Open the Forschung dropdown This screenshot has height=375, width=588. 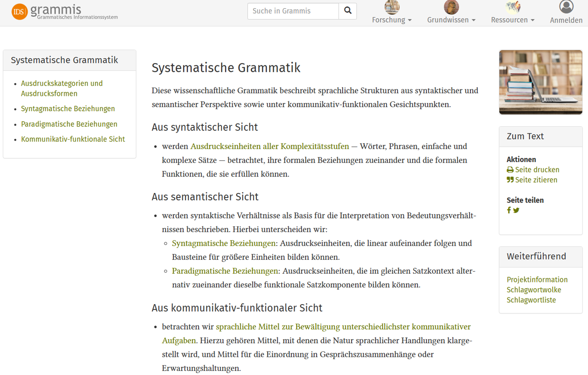(392, 20)
